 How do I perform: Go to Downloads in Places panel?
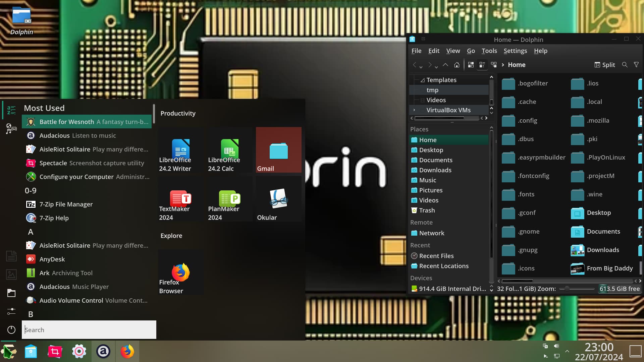(449, 170)
